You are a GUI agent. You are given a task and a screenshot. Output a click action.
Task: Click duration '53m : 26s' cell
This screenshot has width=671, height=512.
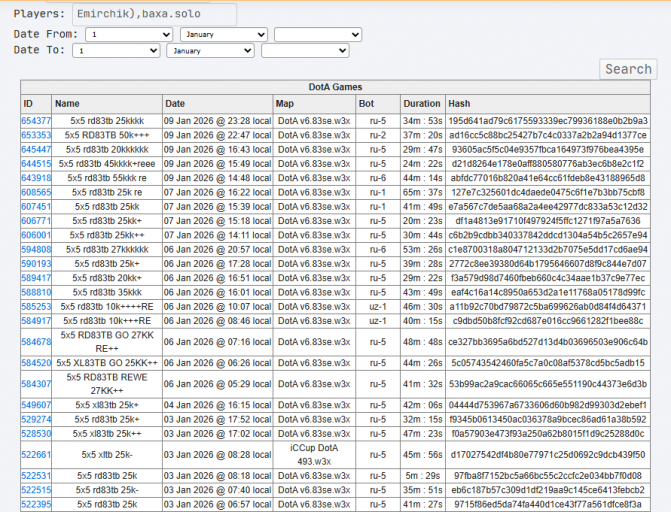click(x=422, y=250)
